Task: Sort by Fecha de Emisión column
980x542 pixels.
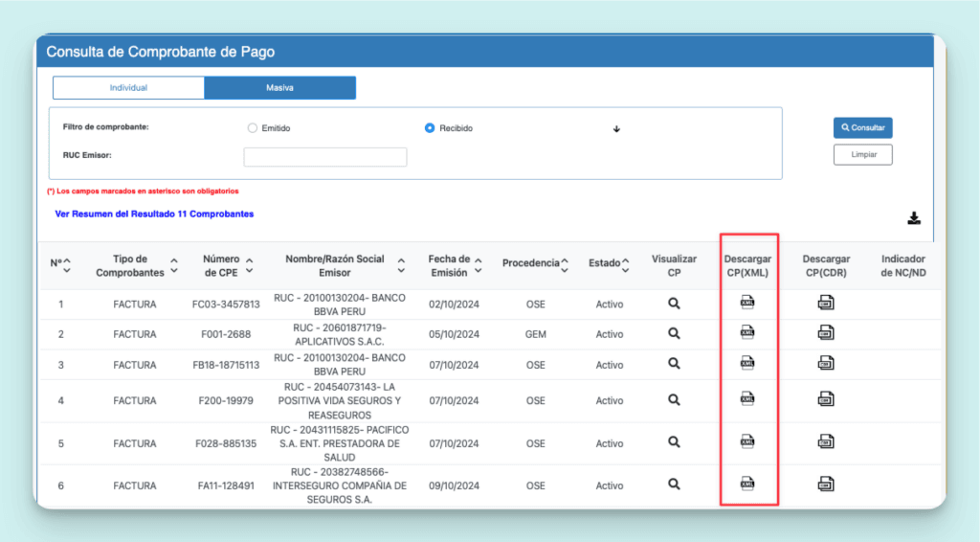Action: [x=479, y=265]
